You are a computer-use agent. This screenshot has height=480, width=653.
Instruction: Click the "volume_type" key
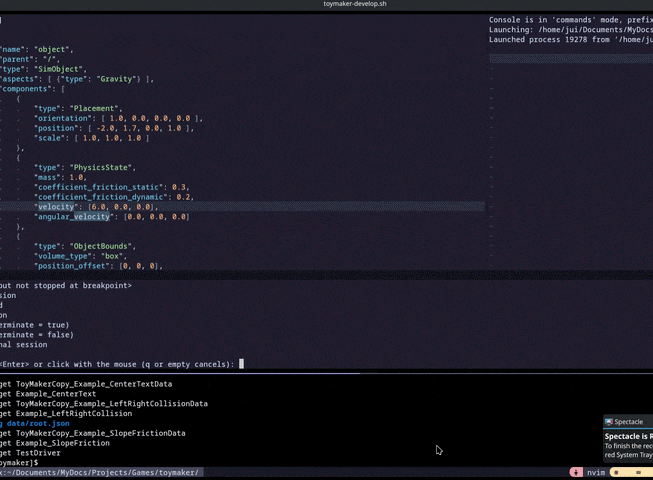click(63, 256)
